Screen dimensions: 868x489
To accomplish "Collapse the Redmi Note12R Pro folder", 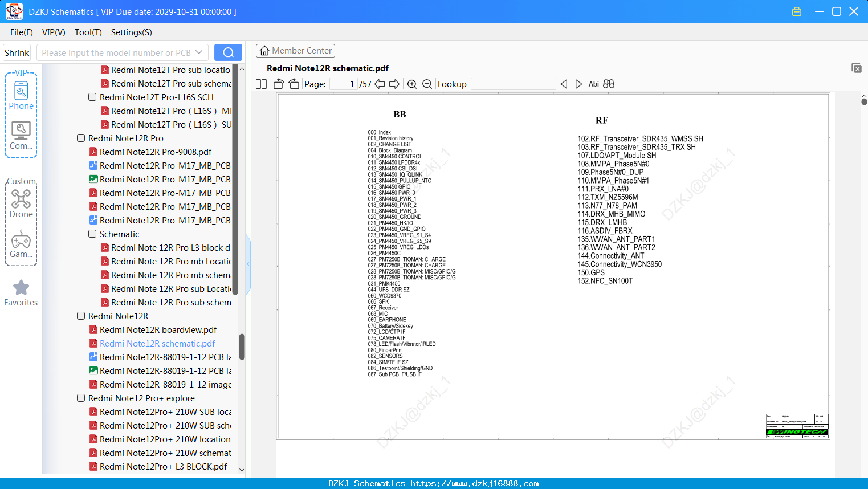I will point(81,138).
